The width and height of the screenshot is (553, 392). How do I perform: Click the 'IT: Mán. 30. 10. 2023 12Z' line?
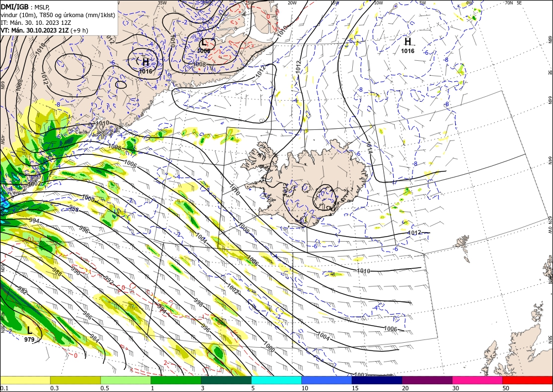point(36,23)
